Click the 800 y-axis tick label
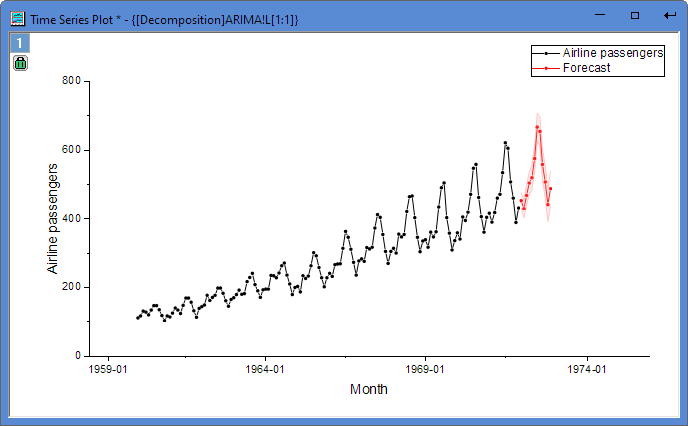The width and height of the screenshot is (688, 426). point(70,81)
